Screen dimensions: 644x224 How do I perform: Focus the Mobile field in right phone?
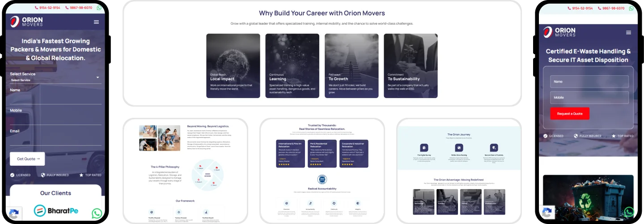tap(589, 97)
